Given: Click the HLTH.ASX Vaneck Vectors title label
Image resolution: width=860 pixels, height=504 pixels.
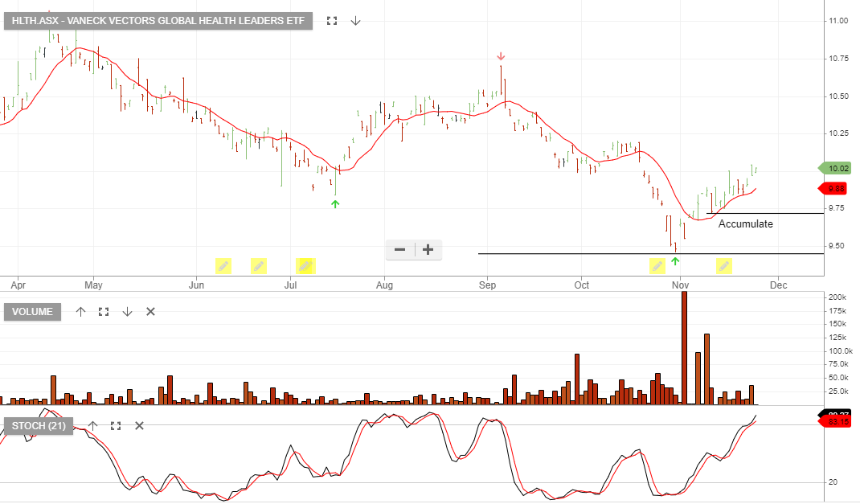Looking at the screenshot, I should tap(158, 21).
